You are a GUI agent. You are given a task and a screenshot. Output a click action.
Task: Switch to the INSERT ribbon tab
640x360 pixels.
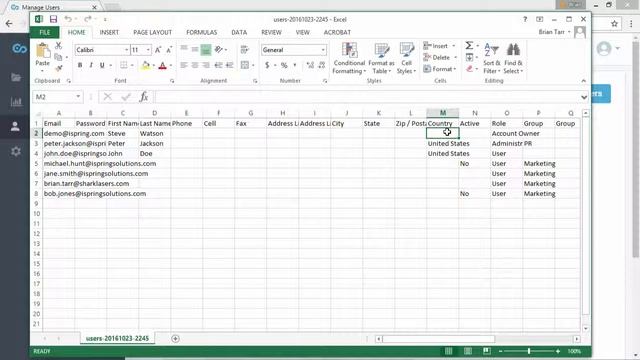point(109,32)
